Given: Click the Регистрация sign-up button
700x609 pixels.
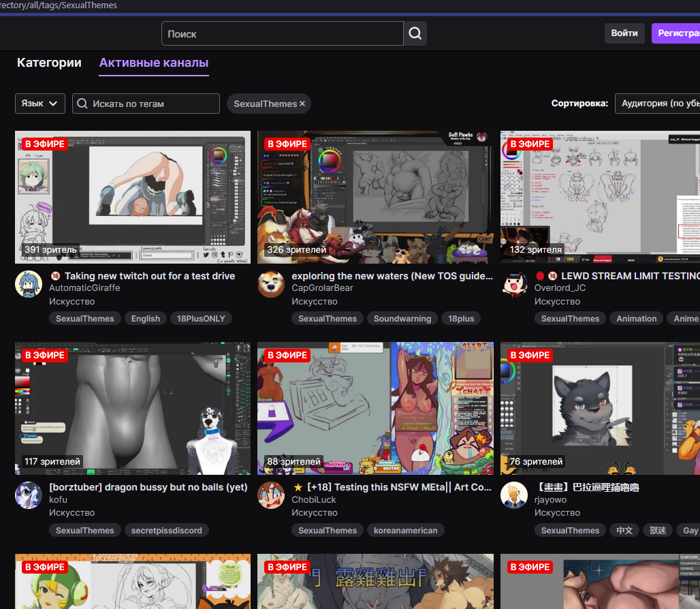Looking at the screenshot, I should click(x=676, y=33).
